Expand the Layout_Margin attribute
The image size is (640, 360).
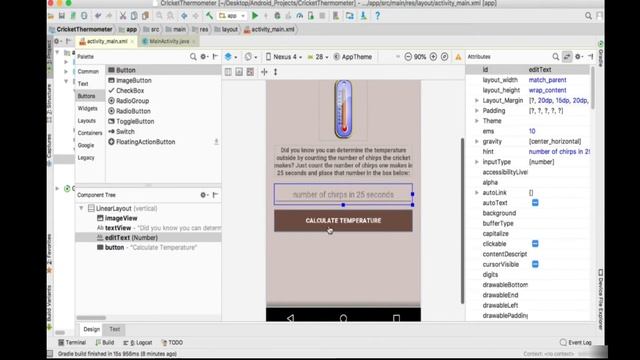476,100
